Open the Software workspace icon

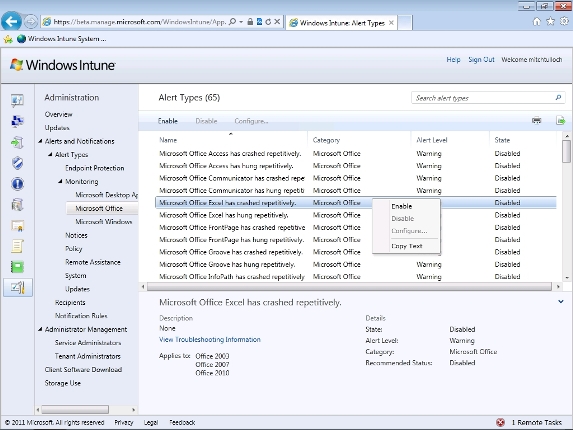tap(17, 205)
